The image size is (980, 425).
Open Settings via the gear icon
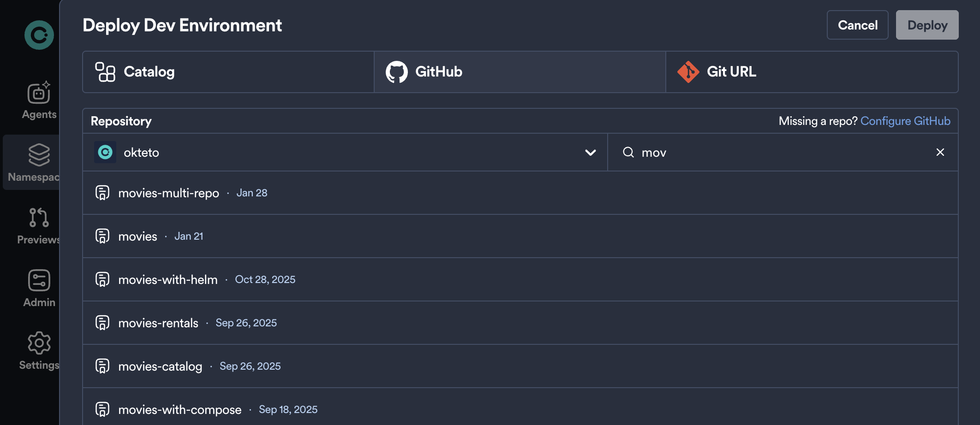pyautogui.click(x=39, y=343)
